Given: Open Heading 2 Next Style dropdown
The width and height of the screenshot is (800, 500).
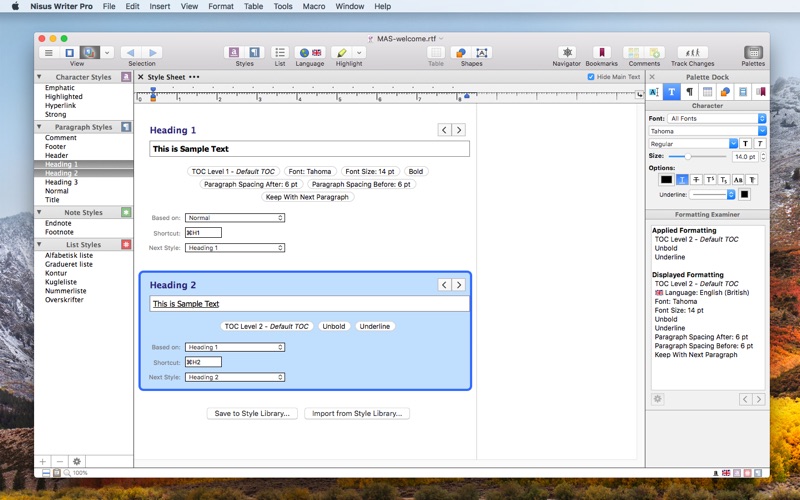Looking at the screenshot, I should pyautogui.click(x=235, y=378).
